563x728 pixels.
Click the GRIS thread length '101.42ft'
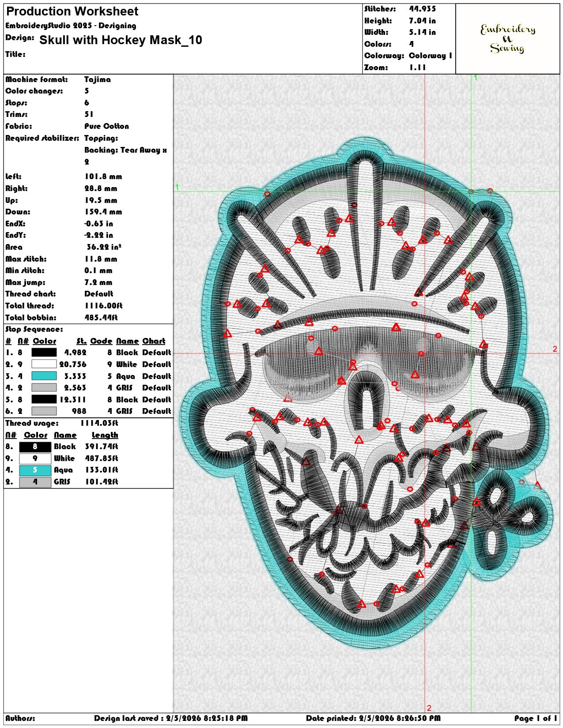102,482
